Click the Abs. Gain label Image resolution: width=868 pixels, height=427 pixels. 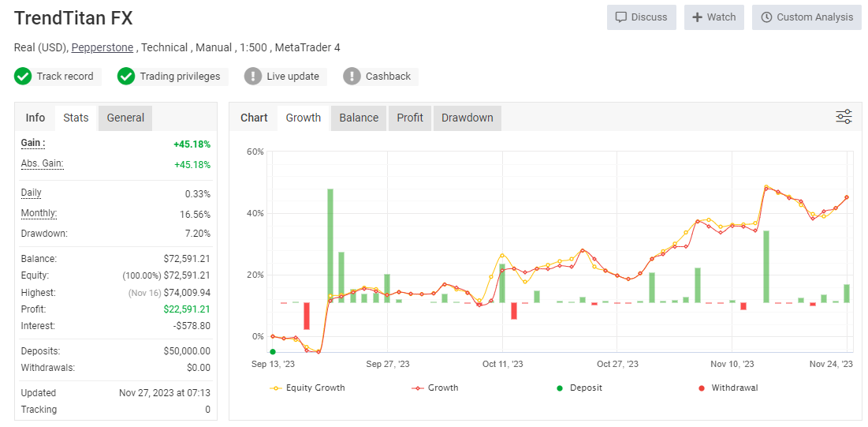(x=43, y=163)
